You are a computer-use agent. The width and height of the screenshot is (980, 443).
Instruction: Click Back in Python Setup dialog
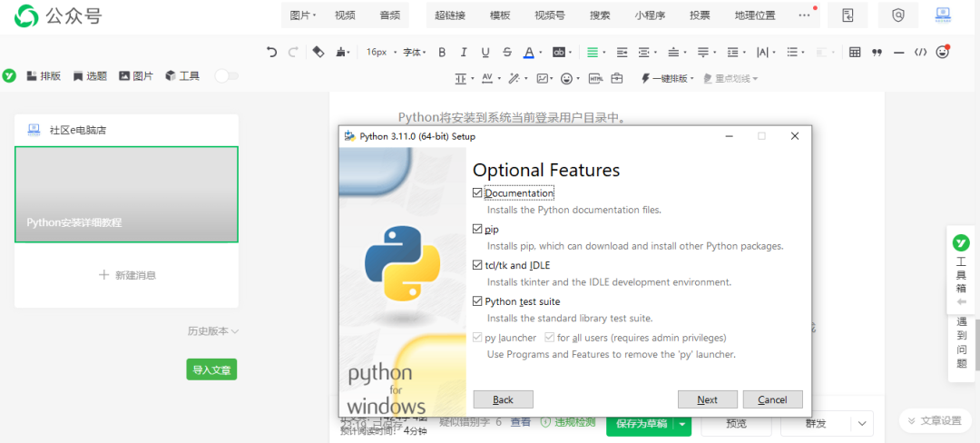point(503,399)
